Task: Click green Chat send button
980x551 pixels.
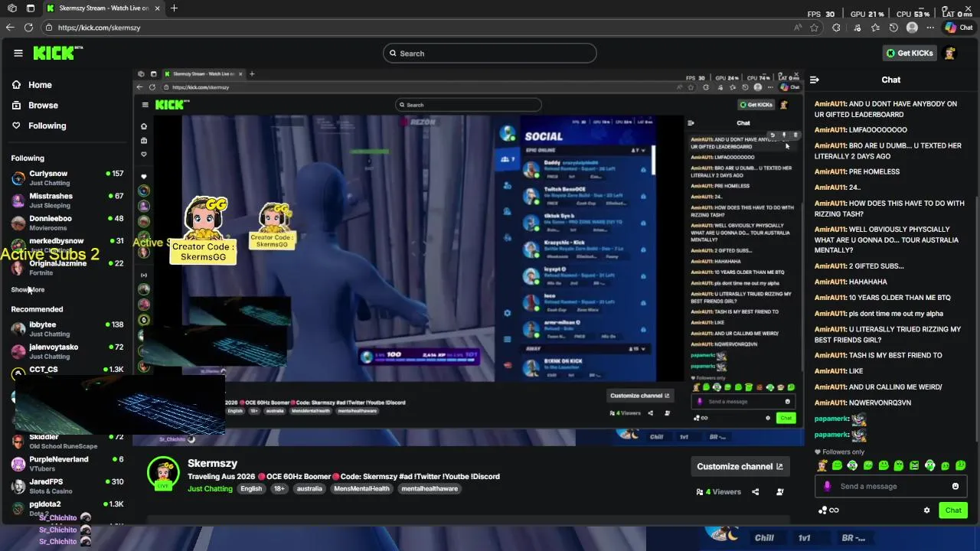Action: [953, 510]
